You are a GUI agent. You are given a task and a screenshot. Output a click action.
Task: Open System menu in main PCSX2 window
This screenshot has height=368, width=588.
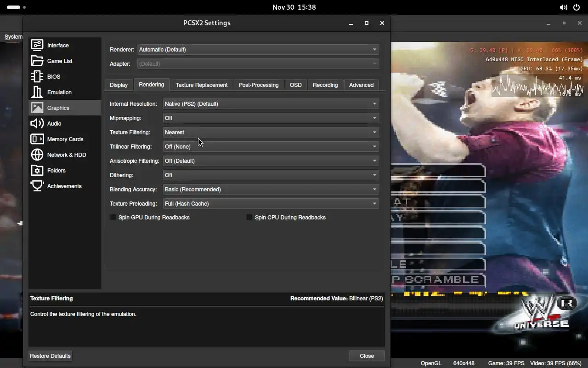[x=13, y=37]
